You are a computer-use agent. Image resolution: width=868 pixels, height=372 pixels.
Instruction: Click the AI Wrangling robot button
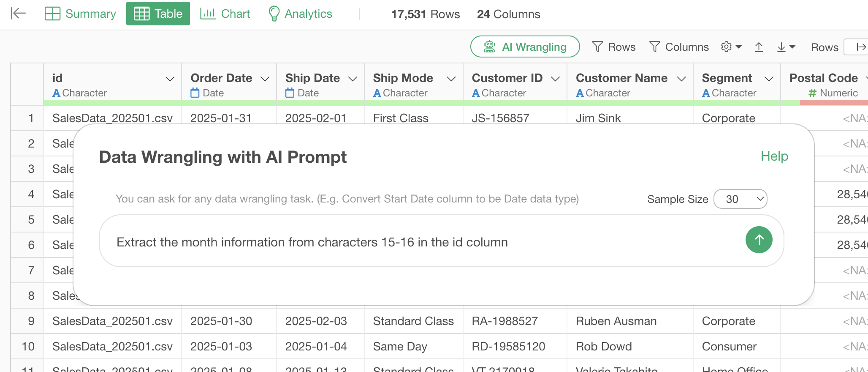525,46
